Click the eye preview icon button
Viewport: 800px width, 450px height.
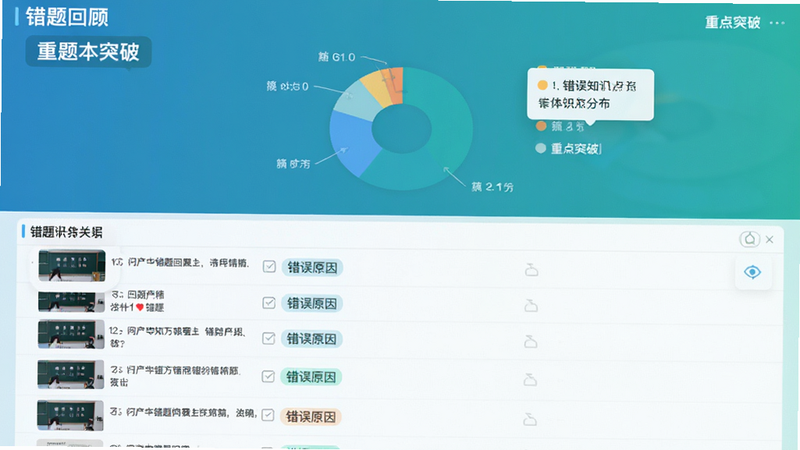[753, 272]
